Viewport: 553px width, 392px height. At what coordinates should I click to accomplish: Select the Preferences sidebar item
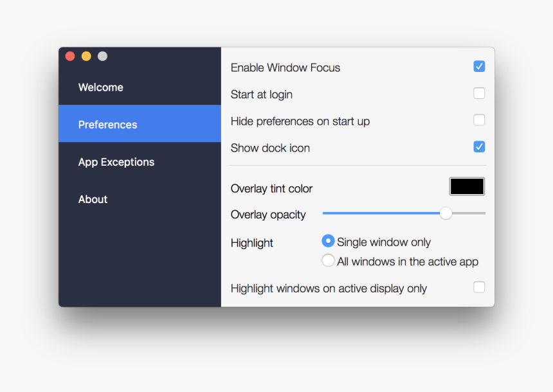pos(108,125)
